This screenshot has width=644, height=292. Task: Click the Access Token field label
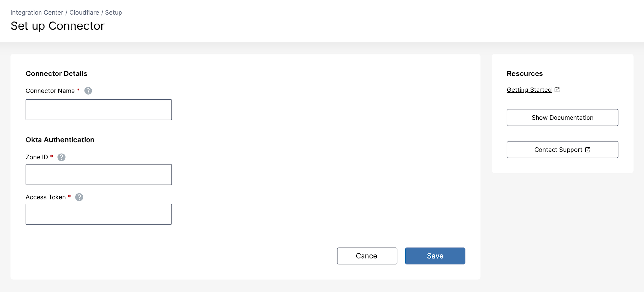tap(46, 197)
